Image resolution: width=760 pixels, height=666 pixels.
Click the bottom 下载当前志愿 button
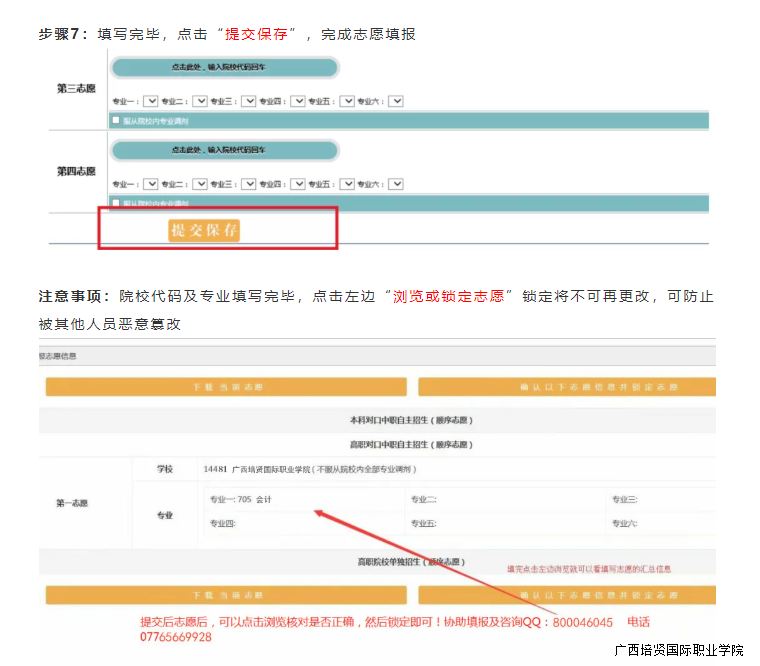[x=226, y=595]
